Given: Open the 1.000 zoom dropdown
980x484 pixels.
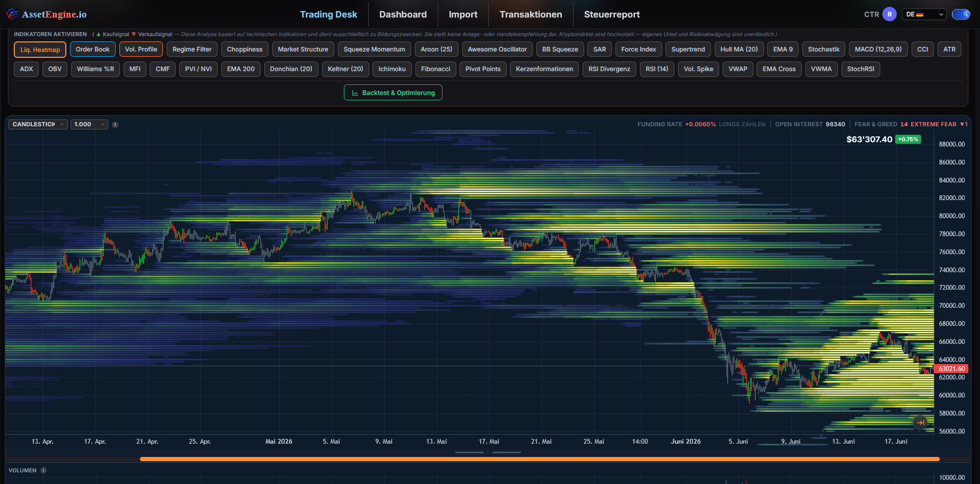Looking at the screenshot, I should [x=89, y=124].
